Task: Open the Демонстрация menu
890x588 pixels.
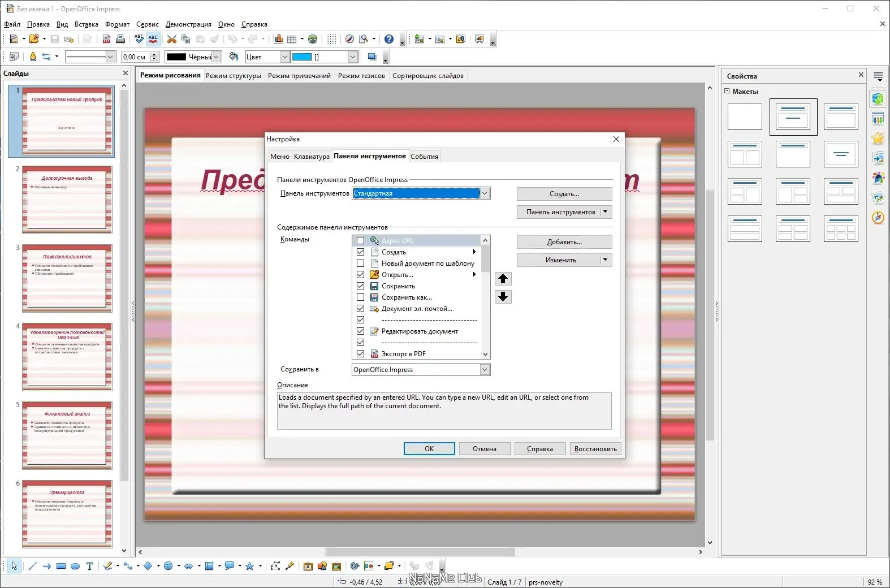Action: (x=188, y=24)
